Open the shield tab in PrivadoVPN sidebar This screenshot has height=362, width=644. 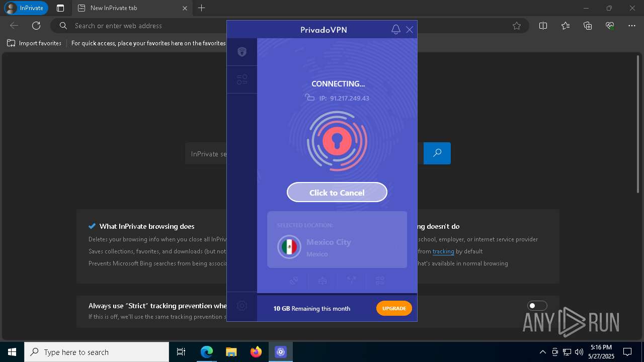tap(242, 52)
